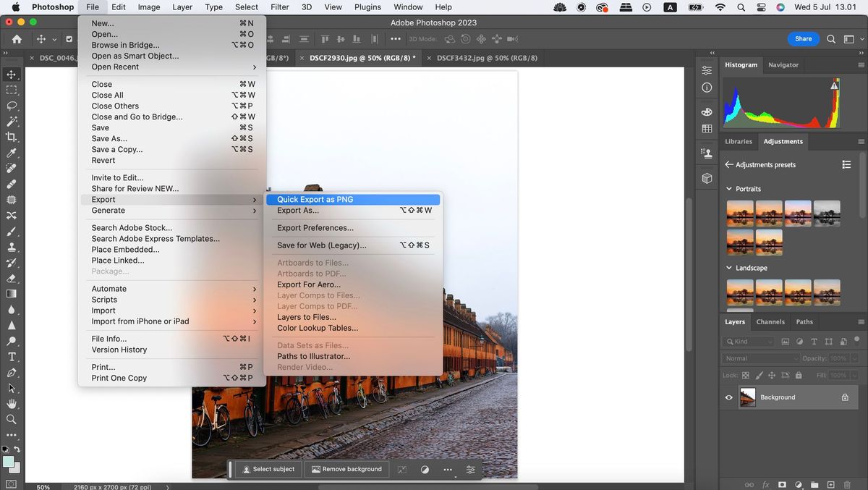Click the histogram cache warning triangle
Image resolution: width=868 pixels, height=490 pixels.
pyautogui.click(x=834, y=85)
